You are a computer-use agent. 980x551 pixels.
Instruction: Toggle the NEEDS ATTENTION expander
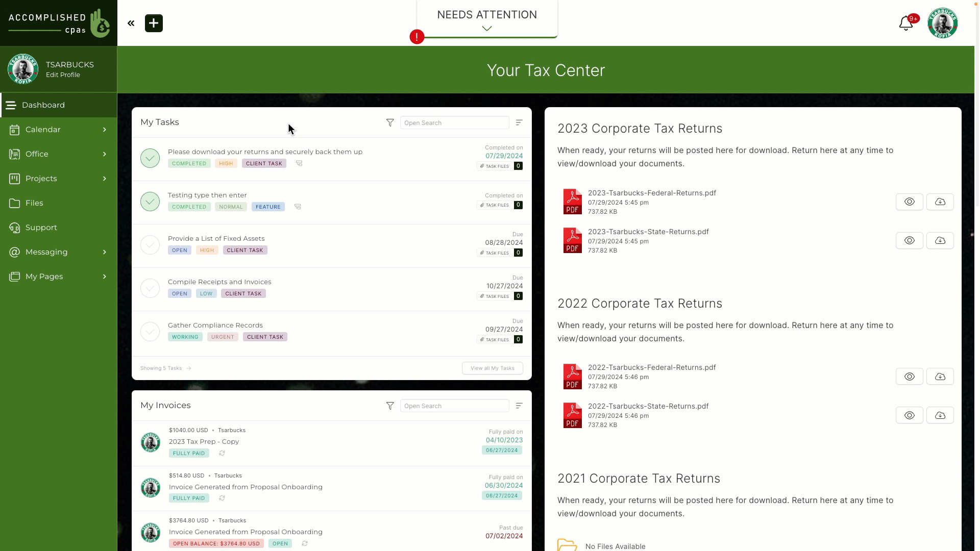coord(487,28)
